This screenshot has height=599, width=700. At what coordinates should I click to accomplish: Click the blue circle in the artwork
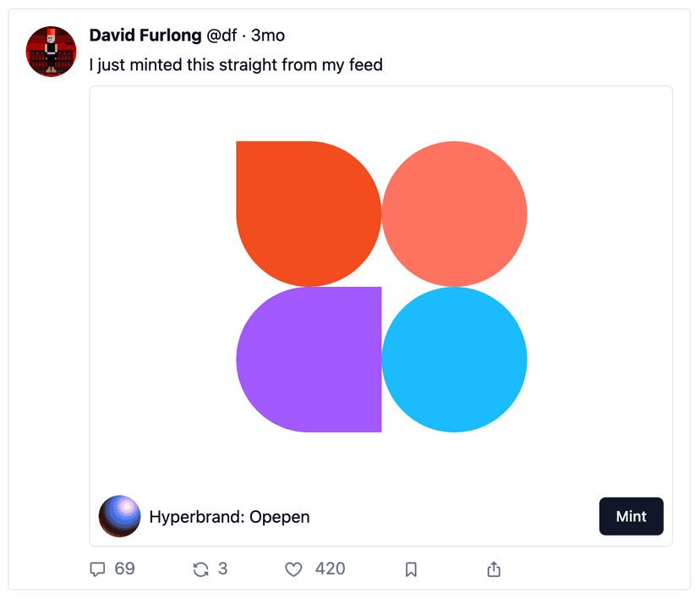click(x=455, y=360)
